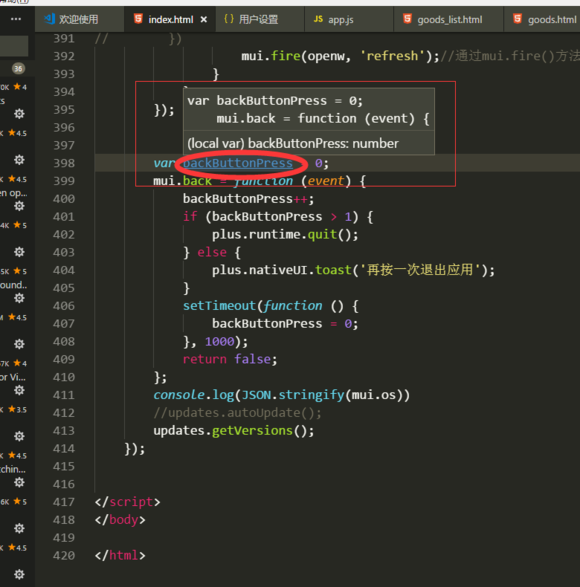
Task: Click 'if (backButtonPress > 1)' on line 401
Action: [x=270, y=217]
